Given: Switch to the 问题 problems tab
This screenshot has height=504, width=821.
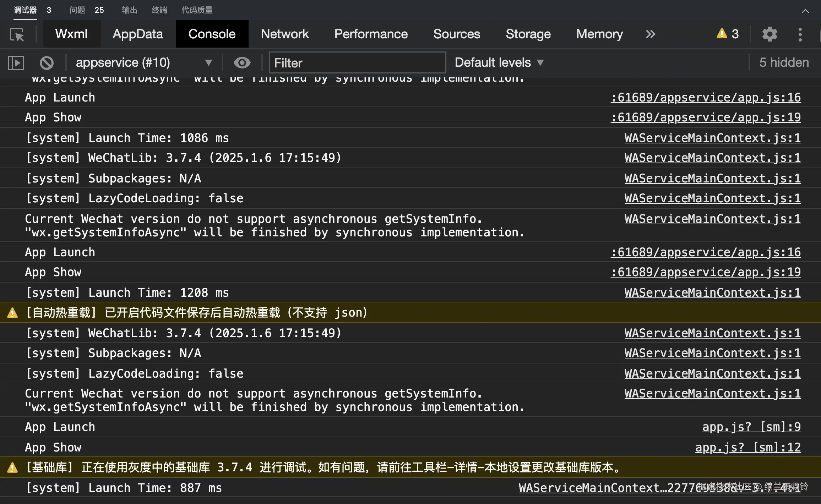Looking at the screenshot, I should [x=77, y=10].
